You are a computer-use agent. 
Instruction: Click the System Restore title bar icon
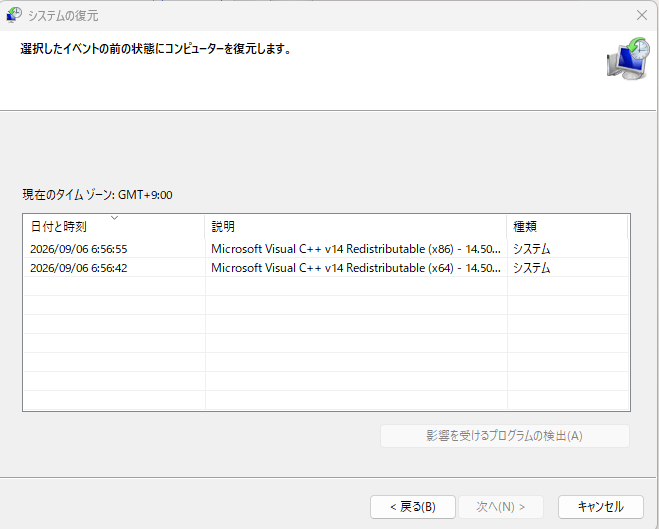[x=14, y=15]
